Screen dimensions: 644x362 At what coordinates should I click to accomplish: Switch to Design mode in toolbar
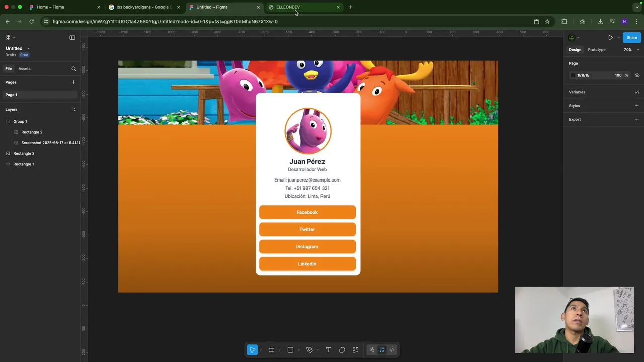[x=382, y=350]
